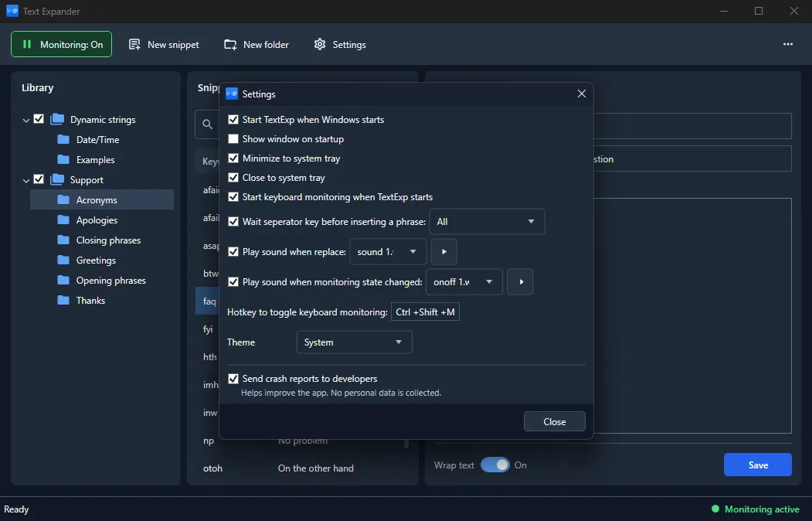812x521 pixels.
Task: Click the Settings dialog app icon
Action: (232, 94)
